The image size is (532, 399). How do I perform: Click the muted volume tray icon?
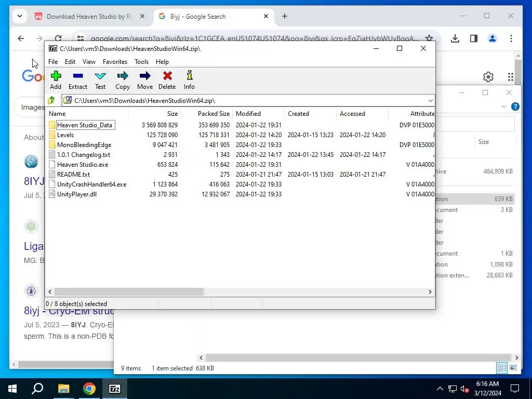tap(465, 389)
